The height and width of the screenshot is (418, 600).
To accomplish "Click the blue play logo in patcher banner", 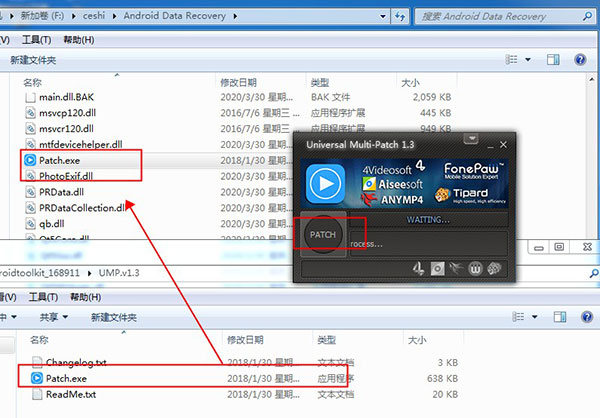I will pyautogui.click(x=325, y=184).
